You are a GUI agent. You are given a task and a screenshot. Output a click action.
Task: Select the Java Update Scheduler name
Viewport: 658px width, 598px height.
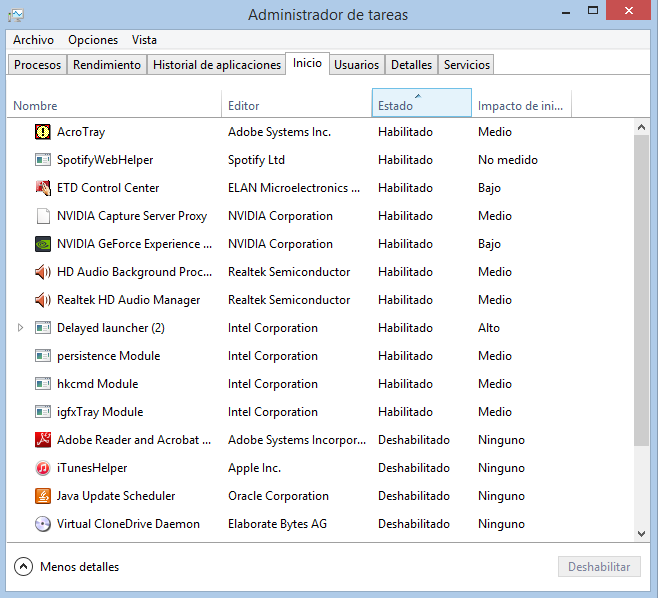pyautogui.click(x=116, y=496)
